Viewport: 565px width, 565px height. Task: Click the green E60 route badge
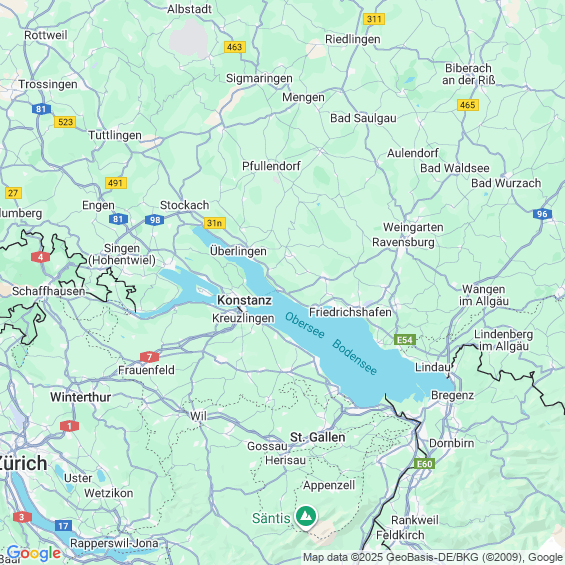[x=424, y=463]
